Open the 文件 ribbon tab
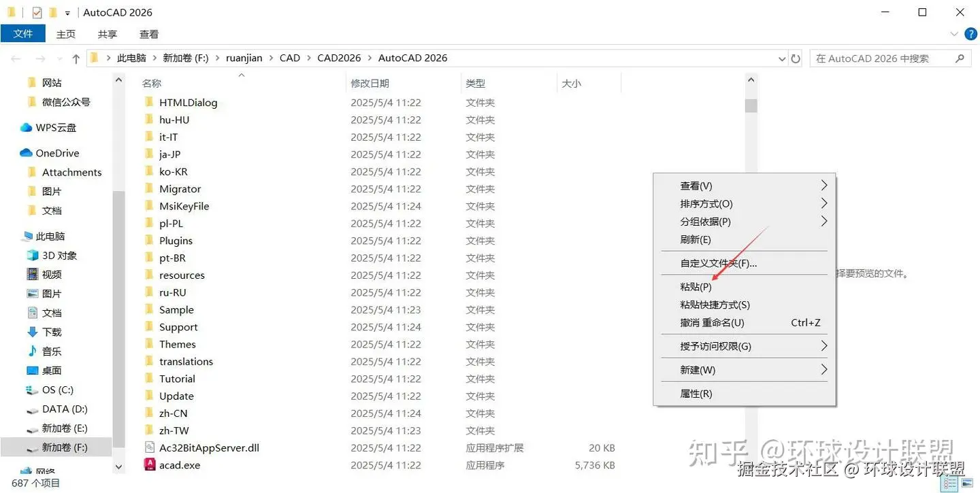The image size is (980, 493). (x=23, y=33)
